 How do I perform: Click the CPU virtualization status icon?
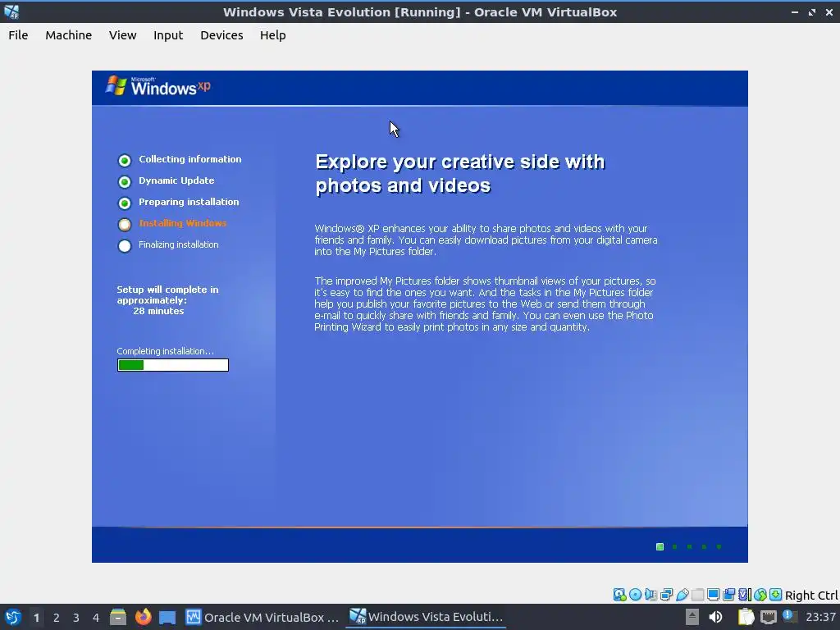pyautogui.click(x=745, y=595)
